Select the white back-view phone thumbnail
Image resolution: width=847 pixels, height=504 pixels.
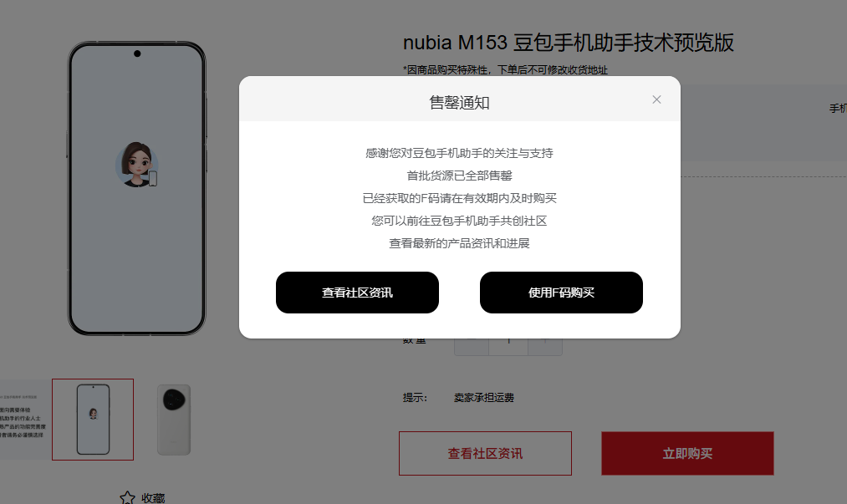(174, 420)
